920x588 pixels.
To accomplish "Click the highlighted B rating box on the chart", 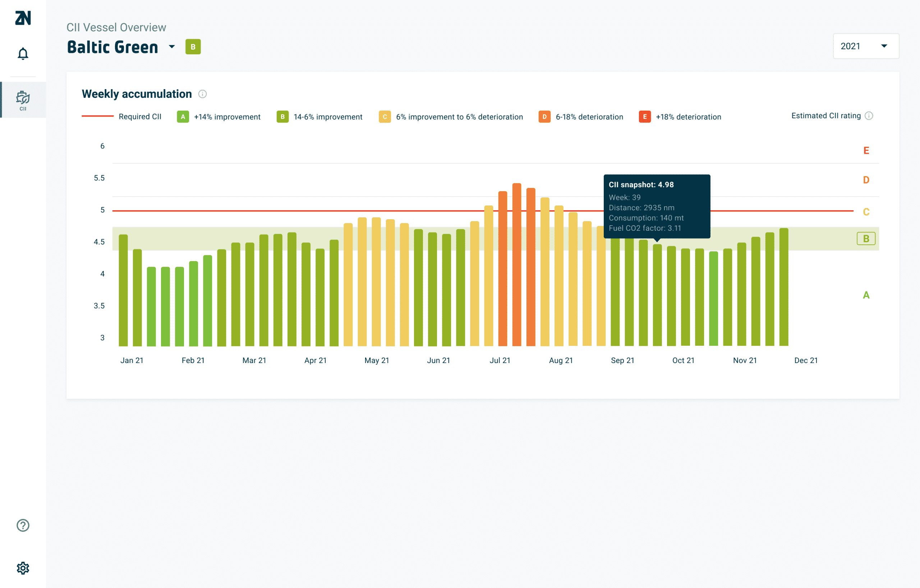I will (x=866, y=238).
